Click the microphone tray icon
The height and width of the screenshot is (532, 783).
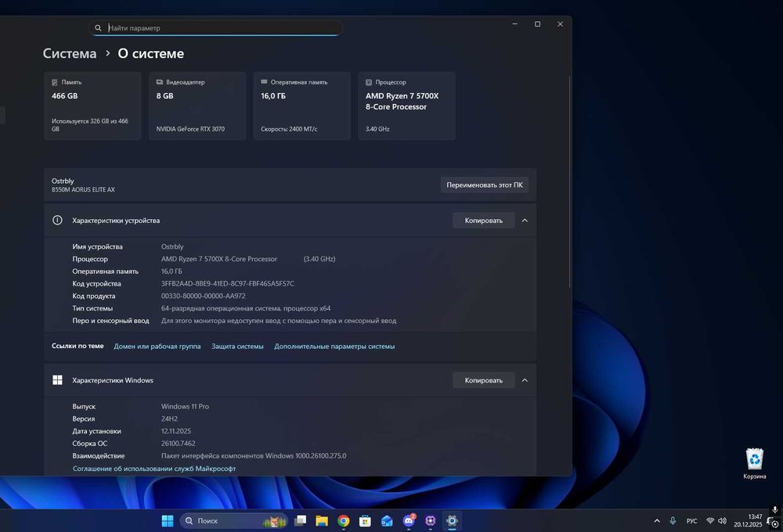point(673,521)
